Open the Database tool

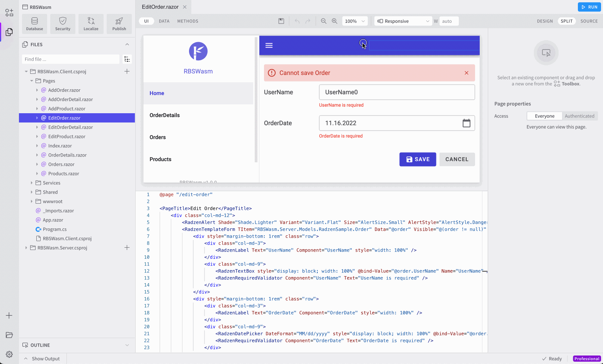coord(34,24)
